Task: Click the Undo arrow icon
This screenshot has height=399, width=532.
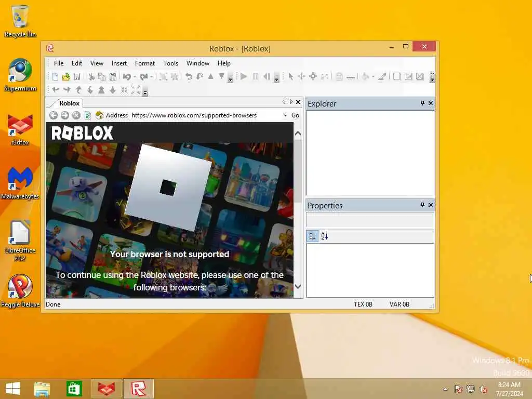Action: 127,77
